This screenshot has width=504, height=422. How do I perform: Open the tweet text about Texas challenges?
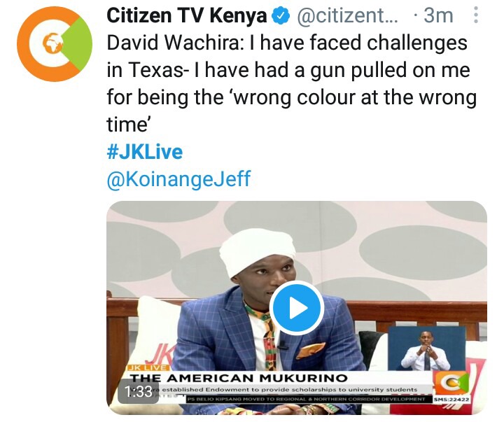click(291, 83)
